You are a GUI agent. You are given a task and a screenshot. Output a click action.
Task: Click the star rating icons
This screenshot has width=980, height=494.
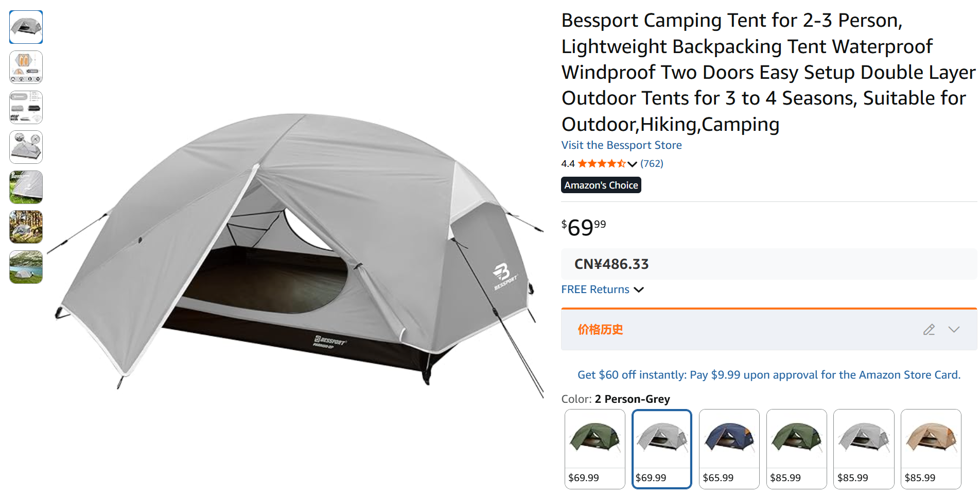coord(601,164)
